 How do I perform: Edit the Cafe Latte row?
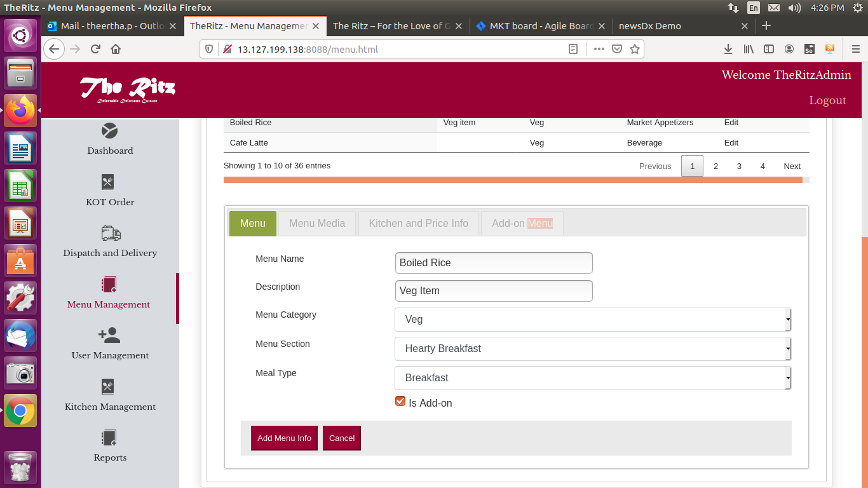tap(731, 143)
